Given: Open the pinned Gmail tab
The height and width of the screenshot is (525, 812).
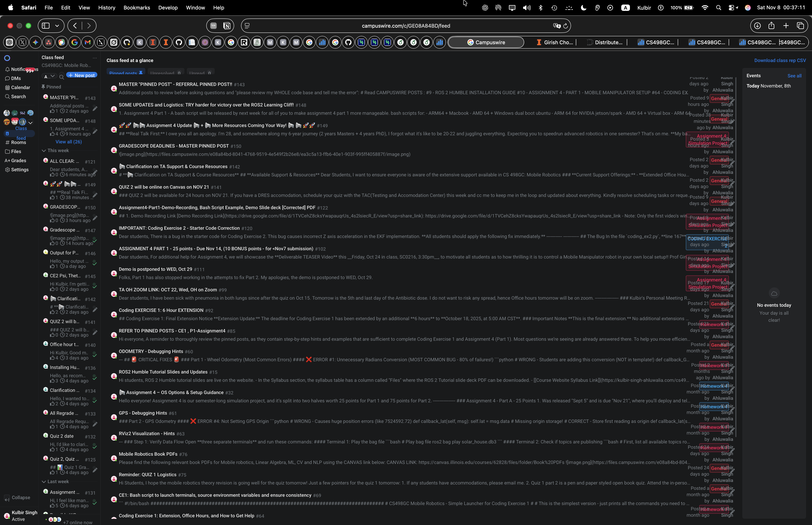Looking at the screenshot, I should tap(87, 42).
